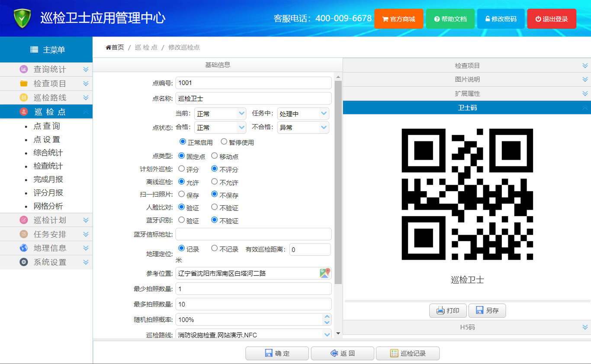This screenshot has width=591, height=364.
Task: Click the home icon in breadcrumb
Action: [108, 48]
